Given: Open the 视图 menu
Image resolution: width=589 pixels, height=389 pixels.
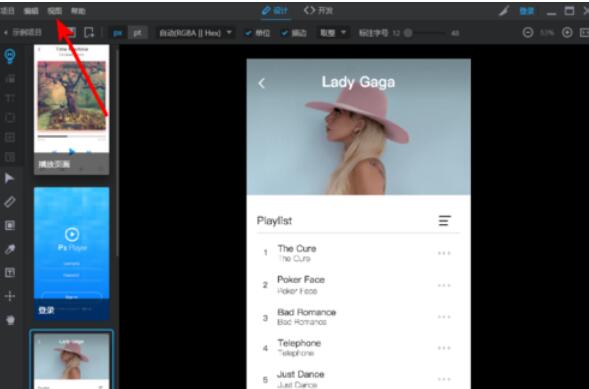Looking at the screenshot, I should [55, 11].
